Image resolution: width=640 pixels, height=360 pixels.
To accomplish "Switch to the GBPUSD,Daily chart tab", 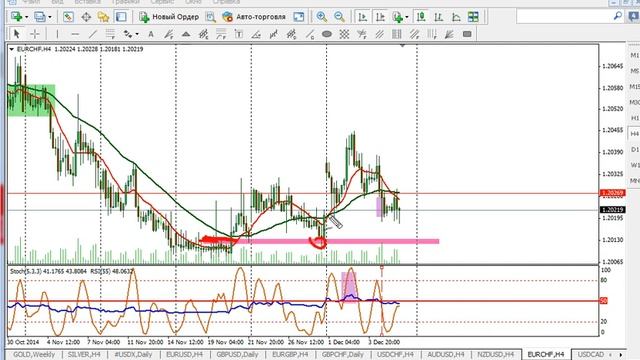I will point(237,354).
